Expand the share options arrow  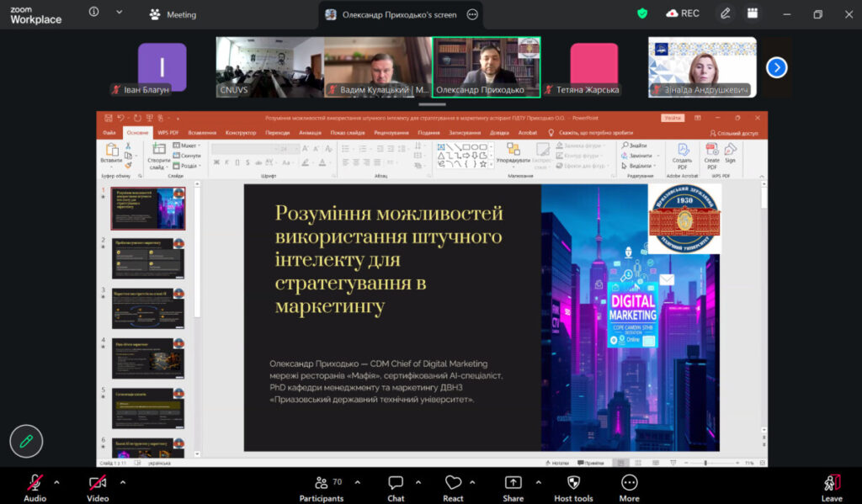pos(538,482)
